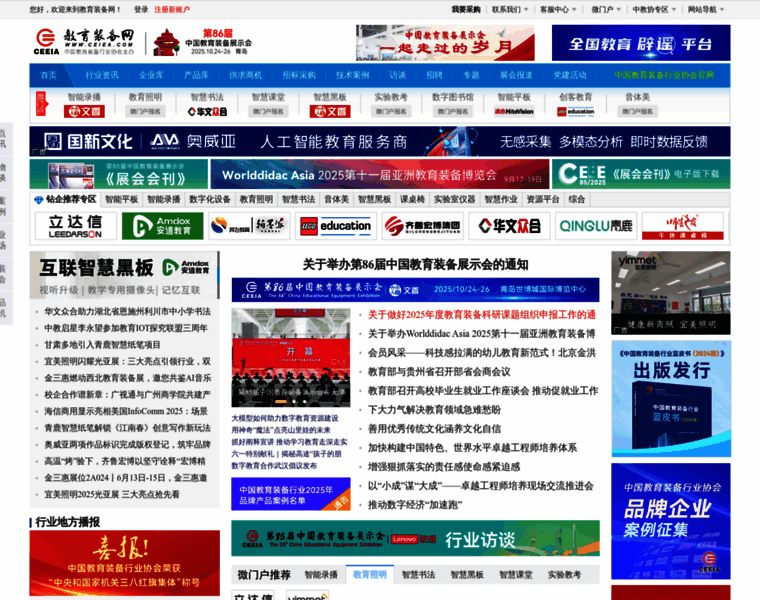Open the QINGLU 青鹿 brand logo
This screenshot has width=760, height=600.
tap(596, 226)
